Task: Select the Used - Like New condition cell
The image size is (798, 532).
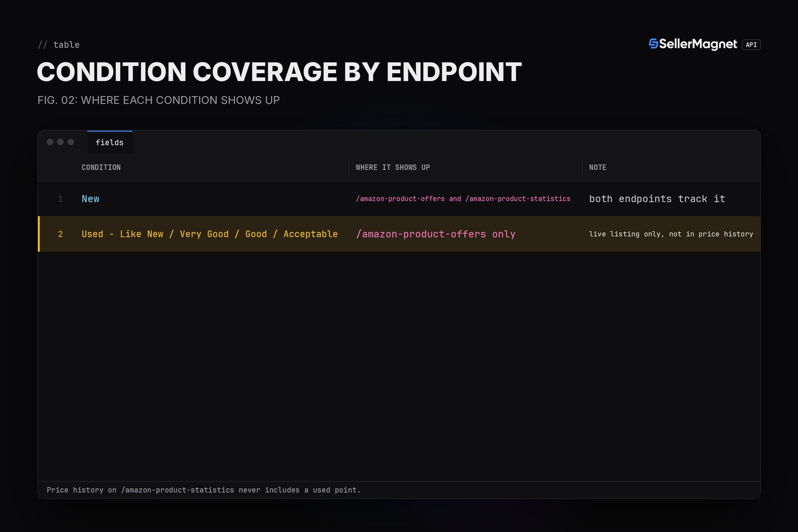Action: pos(209,234)
